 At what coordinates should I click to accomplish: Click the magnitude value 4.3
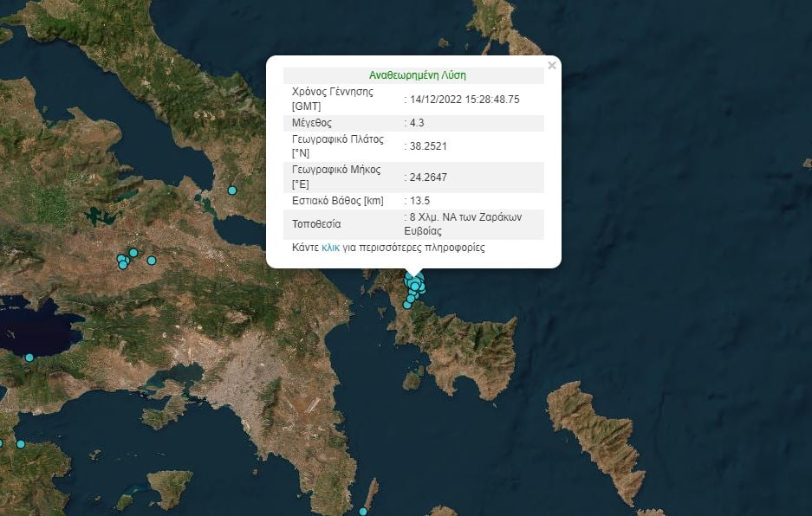[416, 123]
